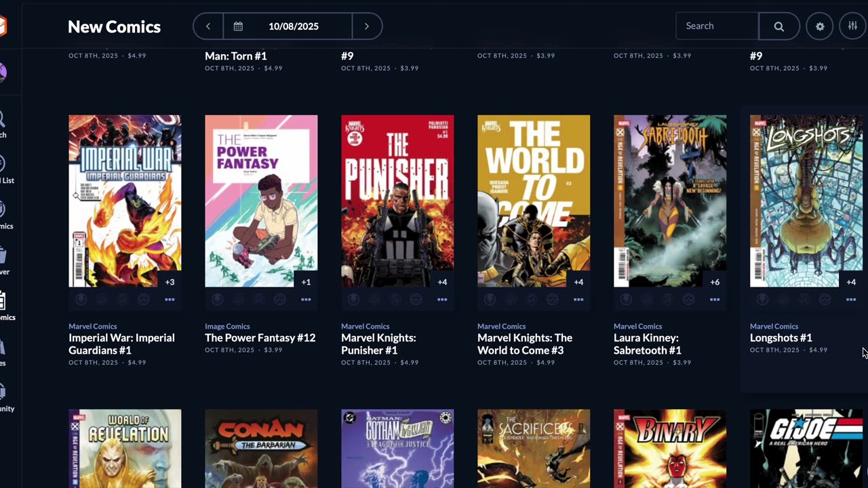The height and width of the screenshot is (488, 868).
Task: Open Marvel Knights: The World to Come #3 link
Action: [x=525, y=344]
